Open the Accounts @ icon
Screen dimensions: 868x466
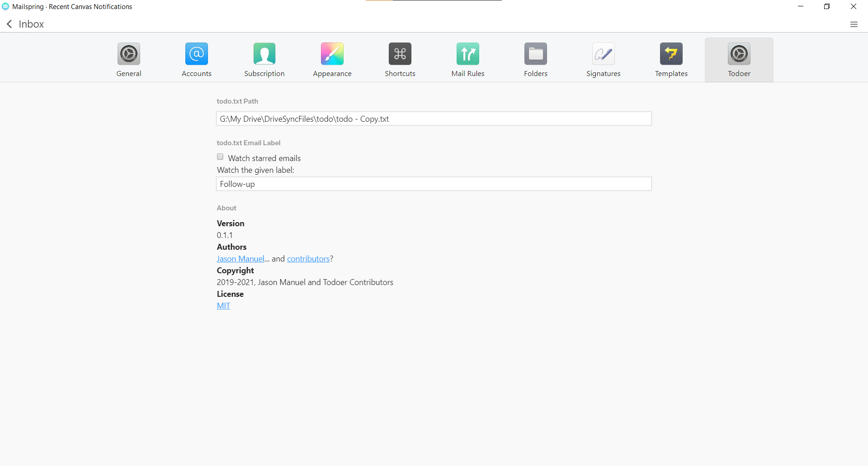(197, 54)
